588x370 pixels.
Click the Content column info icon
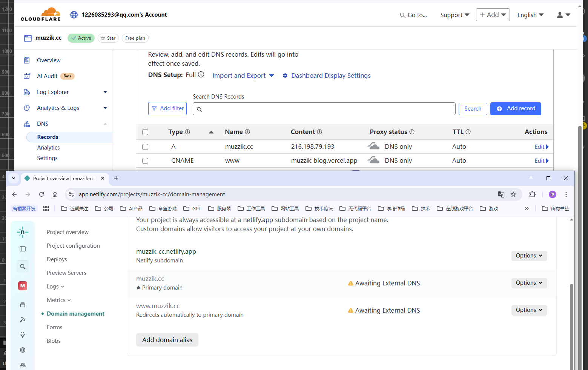point(319,132)
